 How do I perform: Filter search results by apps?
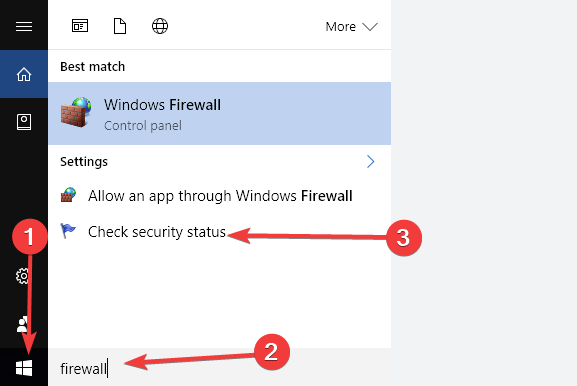[x=80, y=26]
